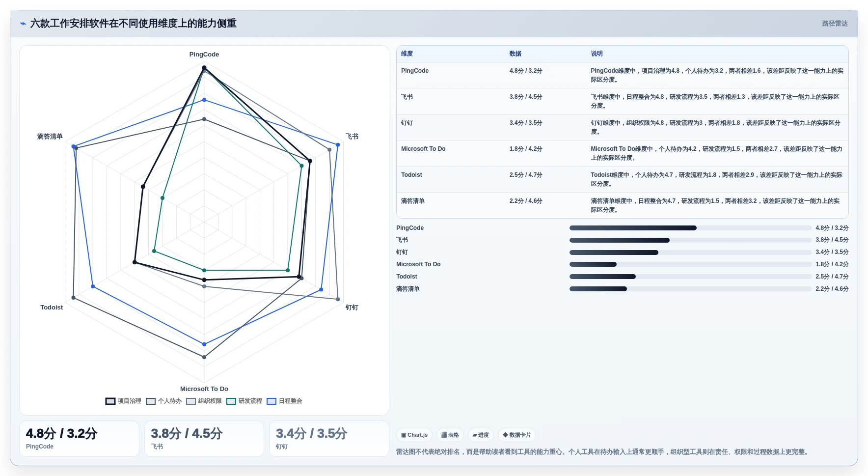Viewport: 868px width, 476px height.
Task: Click the 飞书 axis label on radar
Action: coord(352,137)
